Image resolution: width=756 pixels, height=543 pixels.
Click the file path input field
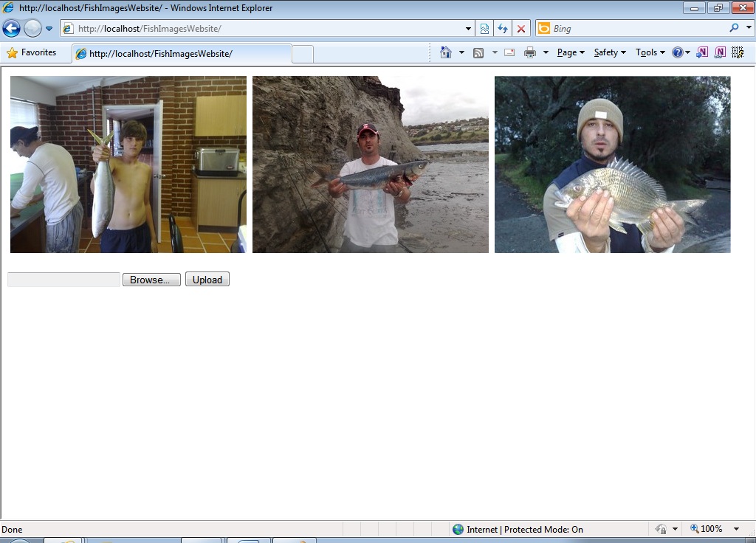[63, 280]
